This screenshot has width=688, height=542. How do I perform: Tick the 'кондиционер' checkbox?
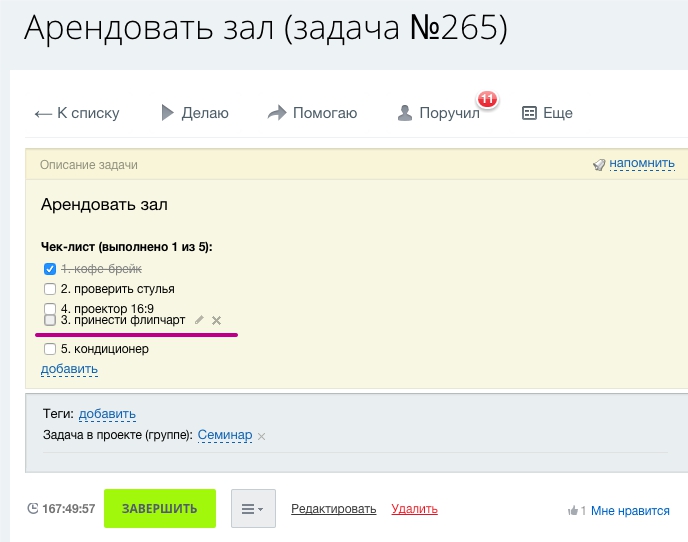coord(50,349)
